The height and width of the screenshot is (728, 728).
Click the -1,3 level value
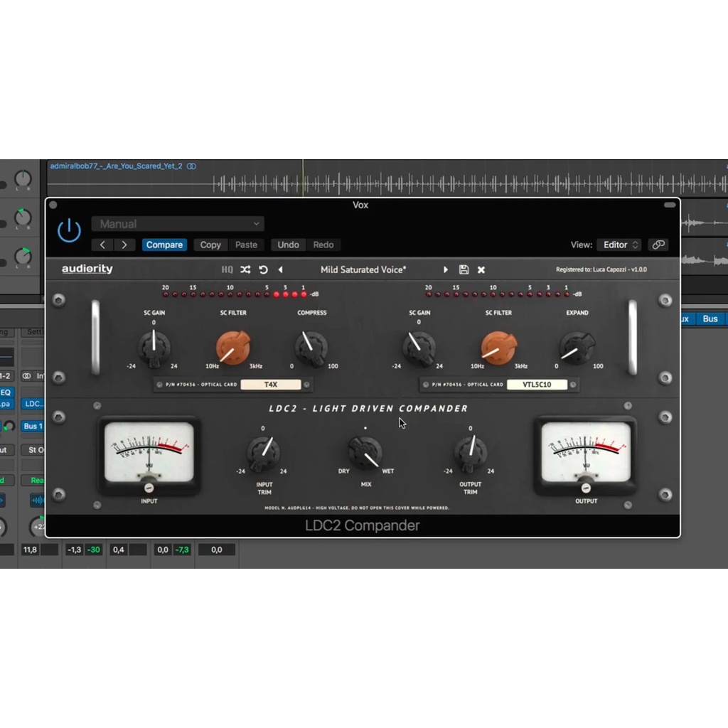[x=74, y=550]
